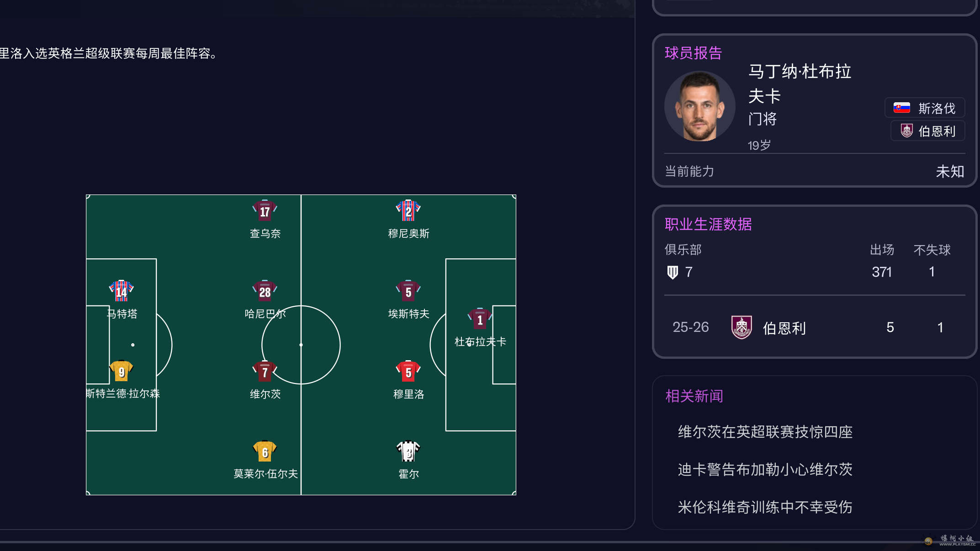The image size is (980, 551).
Task: Click the maroon number 5 shirt 埃斯特夫
Action: [408, 291]
